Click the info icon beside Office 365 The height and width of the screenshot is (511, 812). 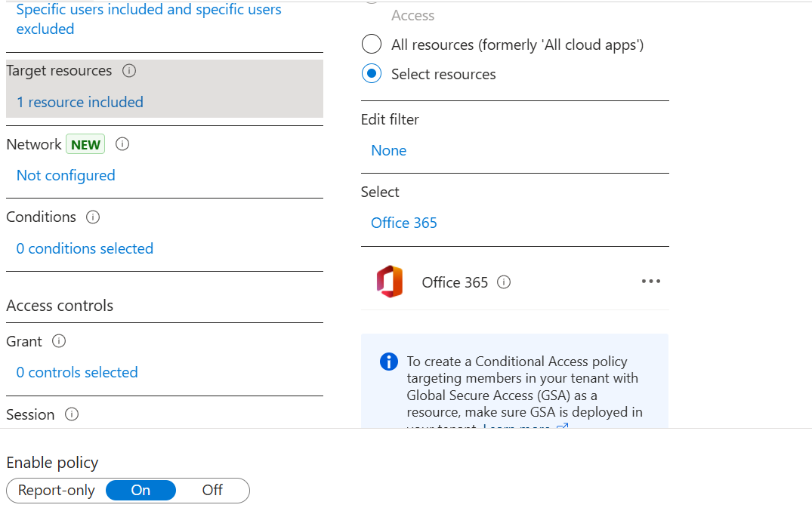tap(503, 282)
